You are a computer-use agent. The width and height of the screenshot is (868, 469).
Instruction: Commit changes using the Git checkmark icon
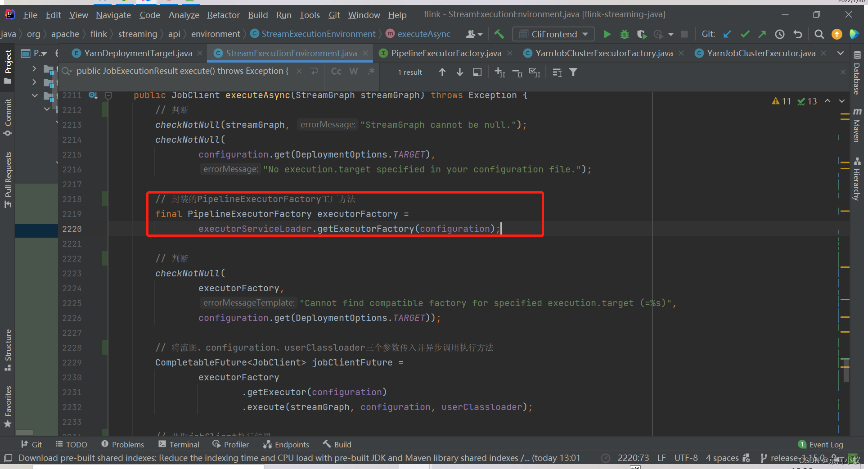pos(745,34)
